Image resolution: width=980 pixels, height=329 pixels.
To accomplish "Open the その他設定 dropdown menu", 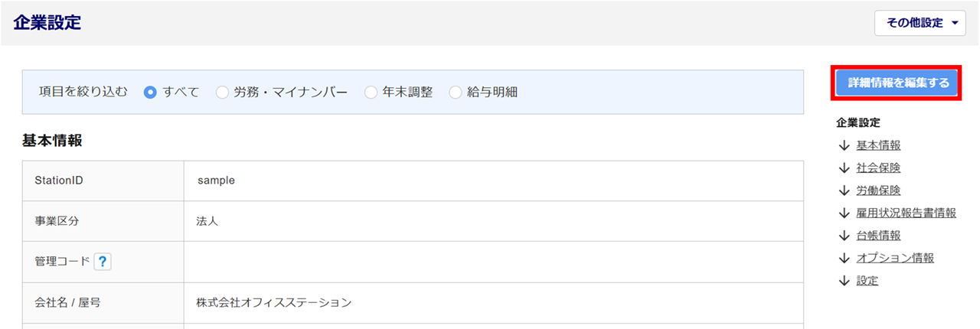I will 921,23.
